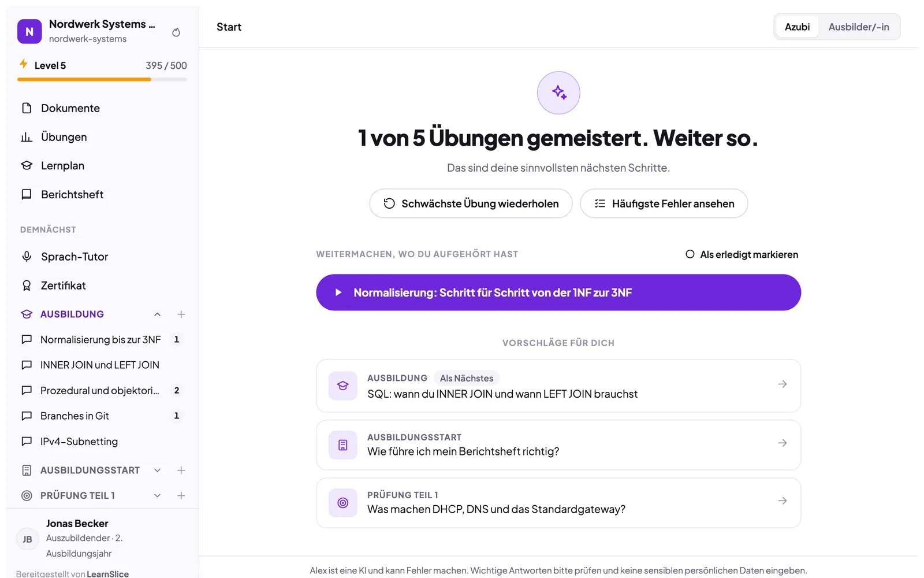Click the Als Nächstes badge

467,378
